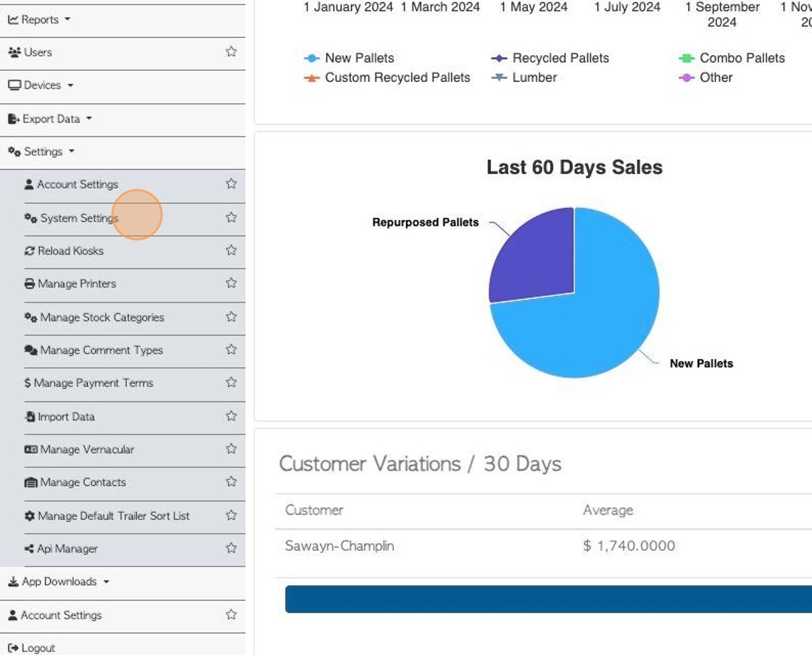This screenshot has width=812, height=655.
Task: Toggle Recycled Pallets legend series
Action: tap(550, 58)
